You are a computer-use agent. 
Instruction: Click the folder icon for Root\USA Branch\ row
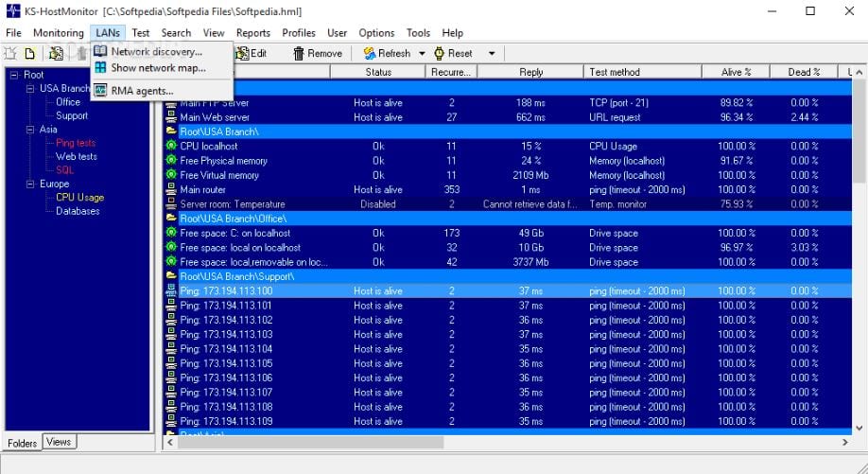(x=171, y=132)
